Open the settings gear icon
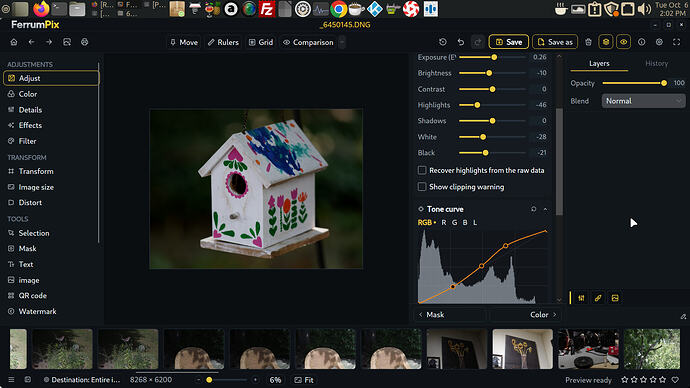Viewport: 690px width, 388px height. click(x=659, y=42)
